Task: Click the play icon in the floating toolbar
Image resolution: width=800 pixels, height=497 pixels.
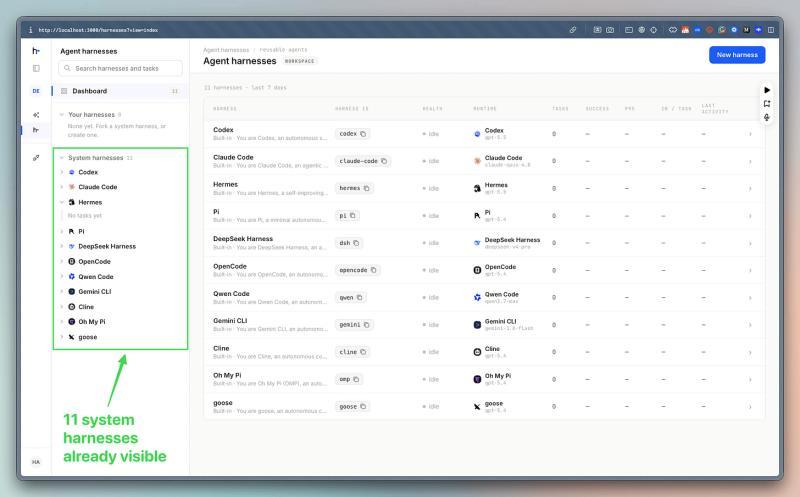Action: (x=767, y=90)
